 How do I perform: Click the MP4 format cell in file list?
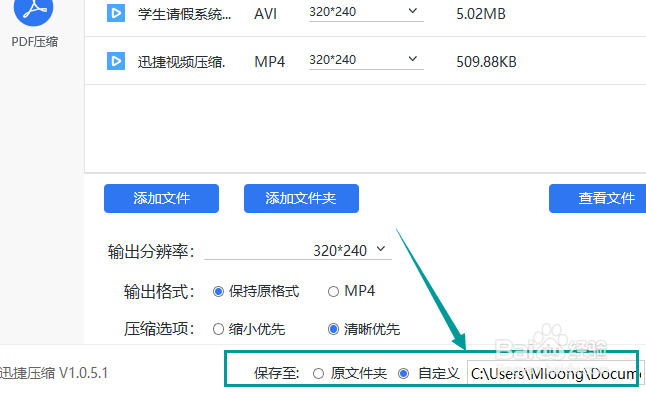coord(269,62)
